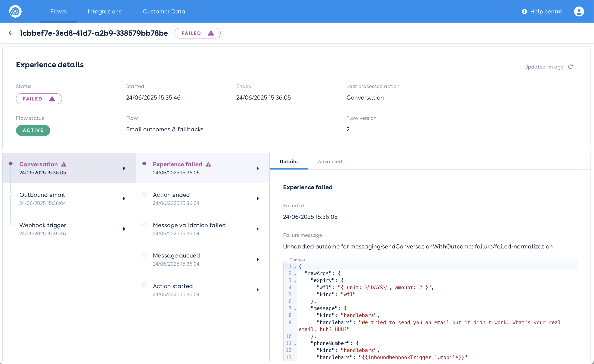The image size is (594, 364).
Task: Collapse JSON line 11 phoneNumber fold arrow
Action: point(295,344)
